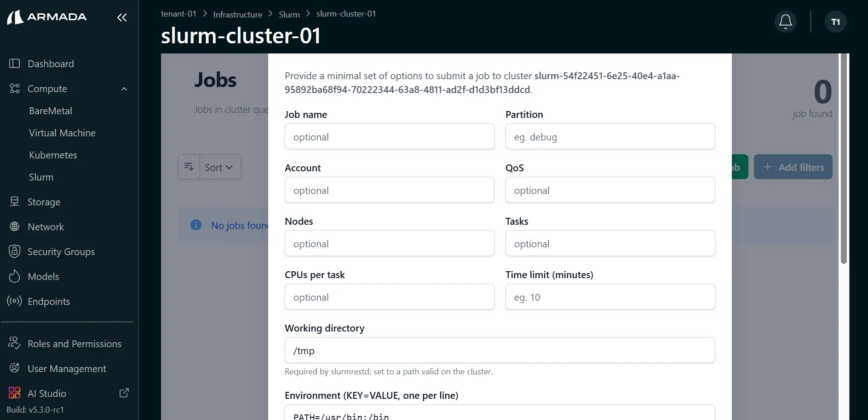The height and width of the screenshot is (420, 868).
Task: Click the Infrastructure breadcrumb
Action: (x=238, y=14)
